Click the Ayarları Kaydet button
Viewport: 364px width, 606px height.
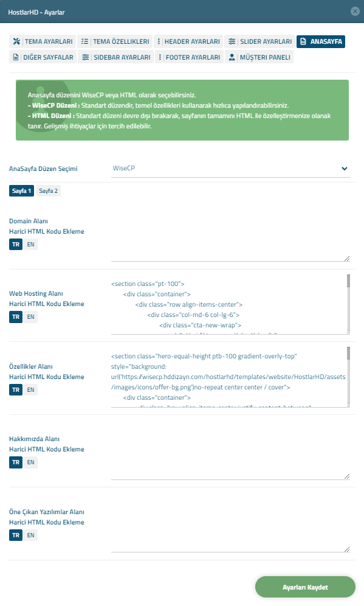click(305, 587)
